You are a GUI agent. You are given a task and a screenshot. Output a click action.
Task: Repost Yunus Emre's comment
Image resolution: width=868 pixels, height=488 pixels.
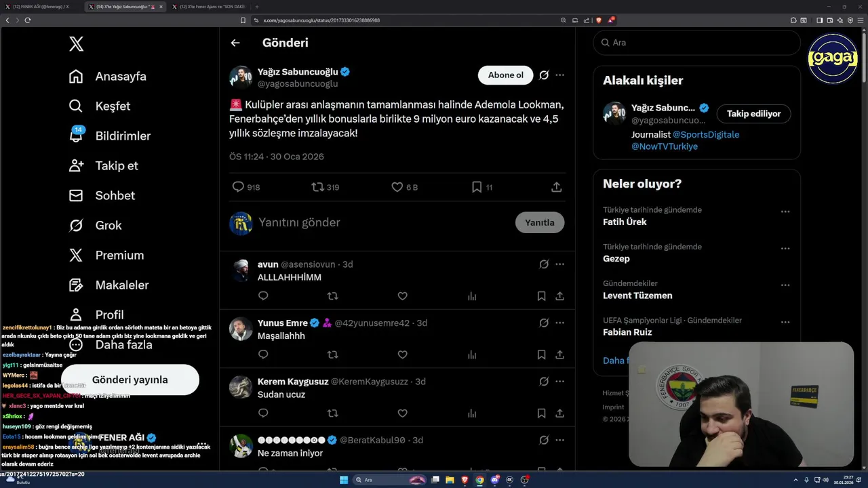coord(333,354)
